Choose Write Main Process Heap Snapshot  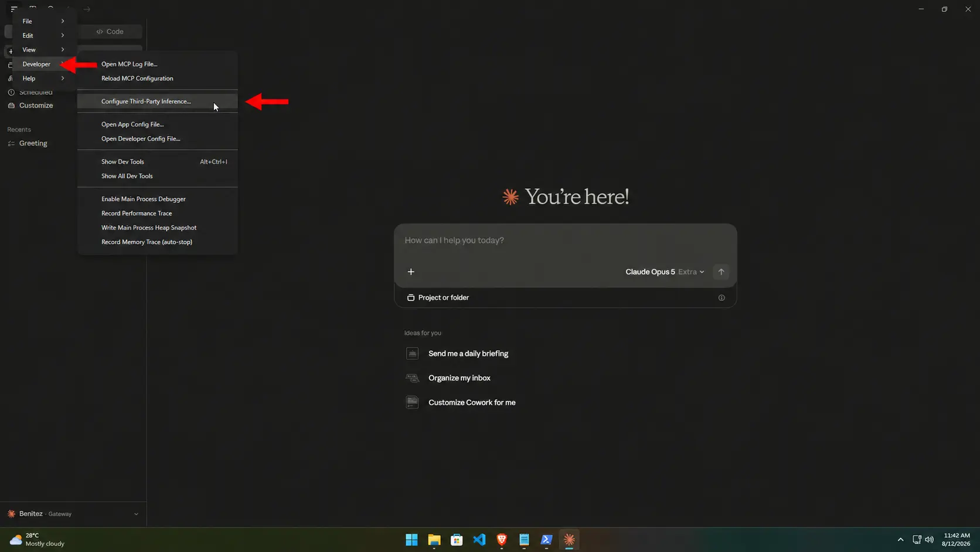pyautogui.click(x=158, y=228)
